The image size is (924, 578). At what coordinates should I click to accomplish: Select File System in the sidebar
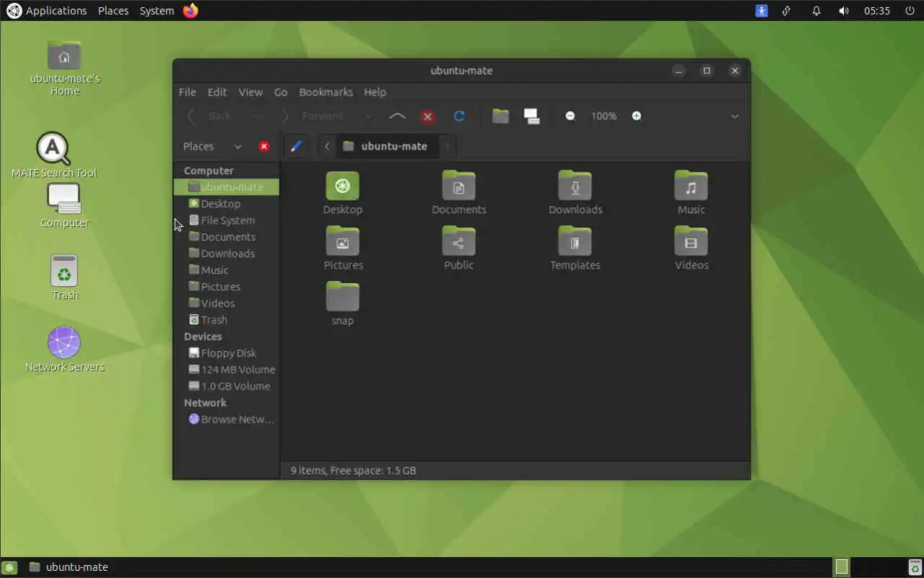click(227, 220)
